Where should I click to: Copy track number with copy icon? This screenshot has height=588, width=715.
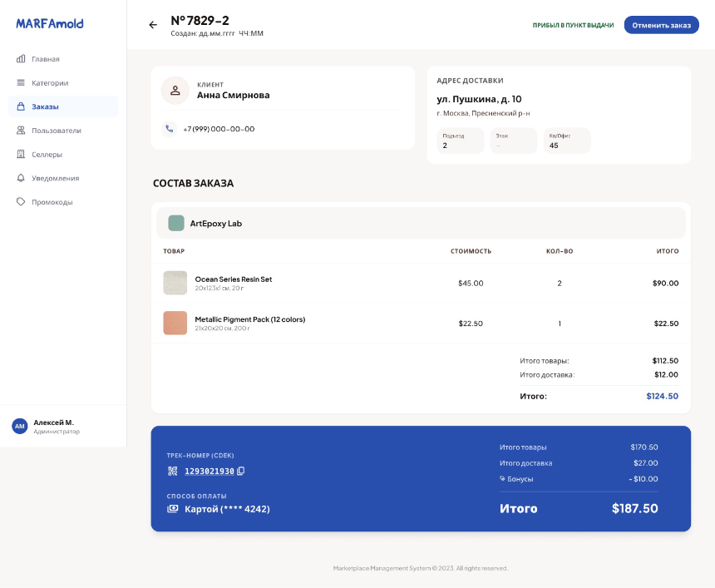pyautogui.click(x=241, y=471)
